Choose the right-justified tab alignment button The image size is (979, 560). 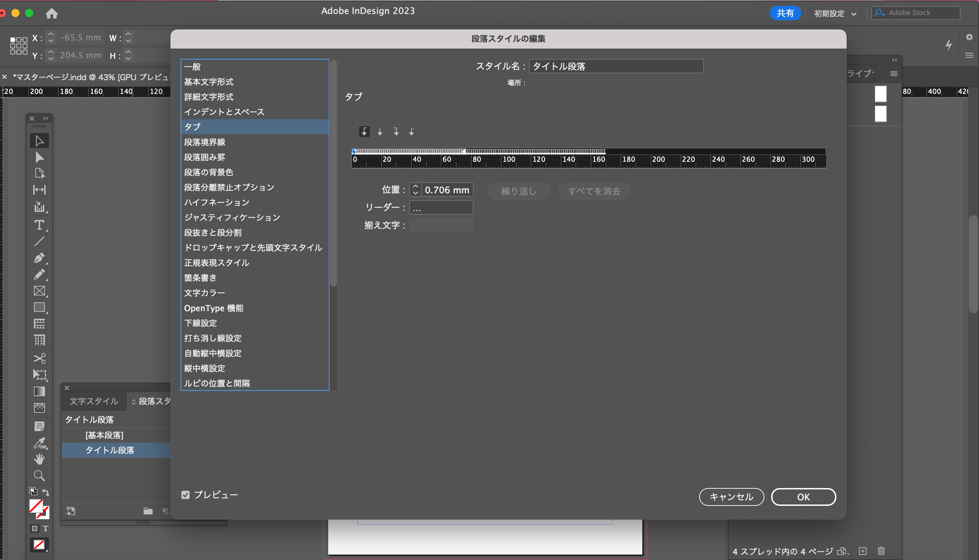coord(396,132)
